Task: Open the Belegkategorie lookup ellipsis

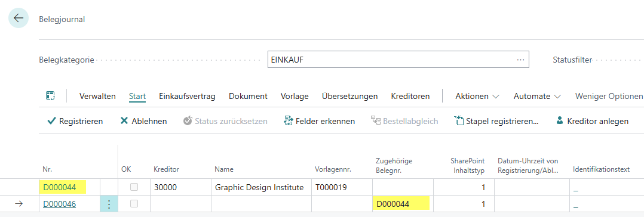Action: point(521,60)
